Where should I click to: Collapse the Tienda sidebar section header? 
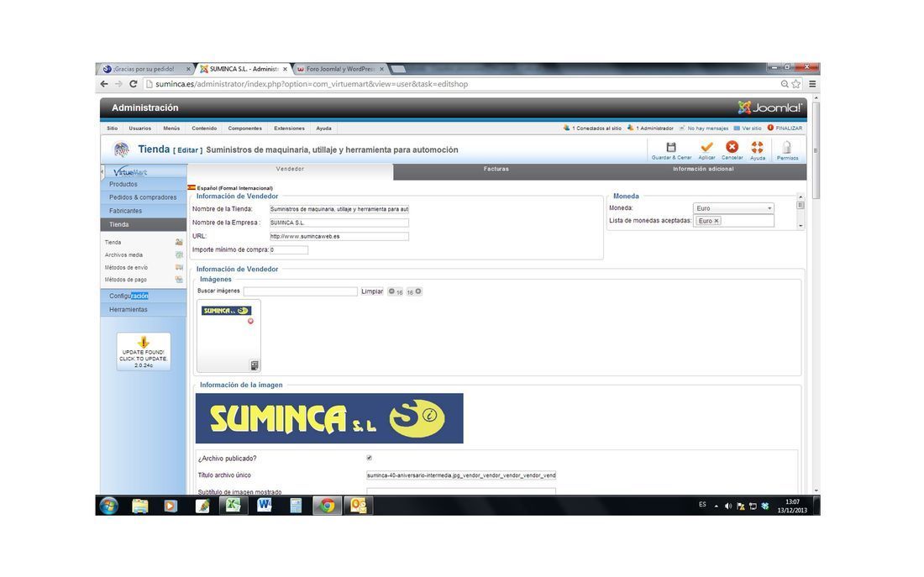click(143, 224)
